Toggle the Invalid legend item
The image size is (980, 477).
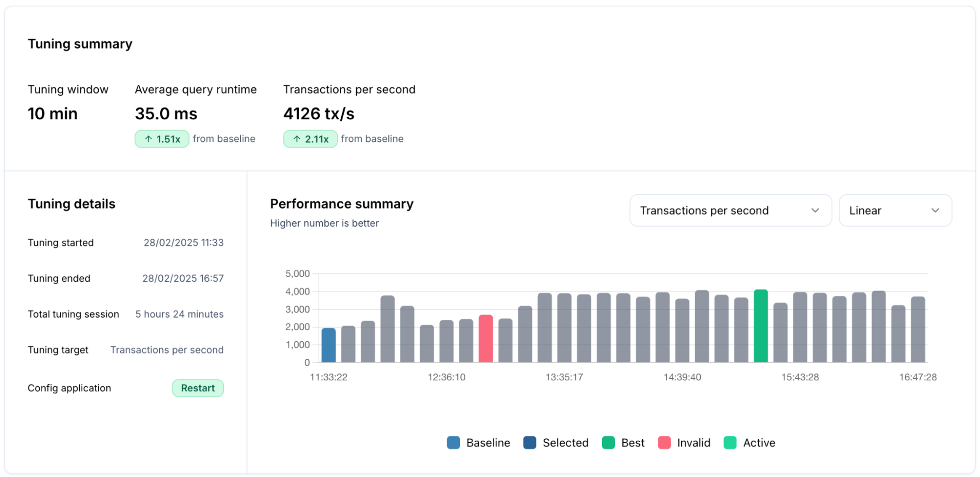pos(684,443)
